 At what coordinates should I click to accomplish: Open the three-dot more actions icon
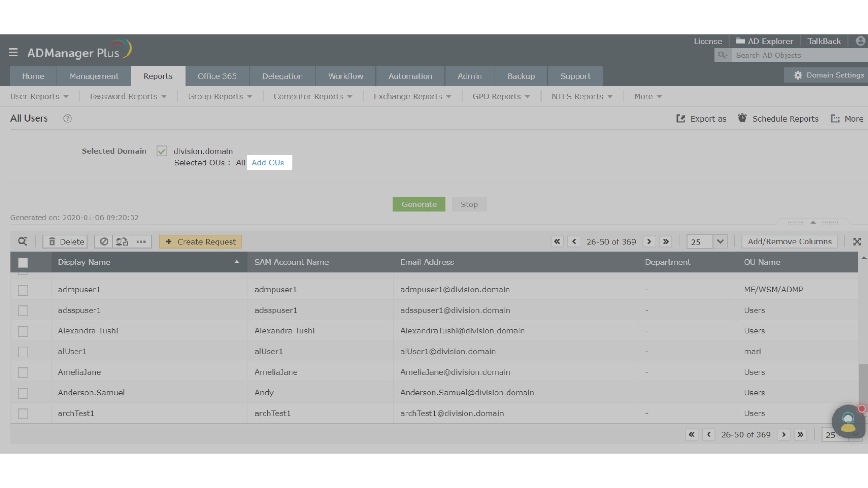[x=141, y=242]
